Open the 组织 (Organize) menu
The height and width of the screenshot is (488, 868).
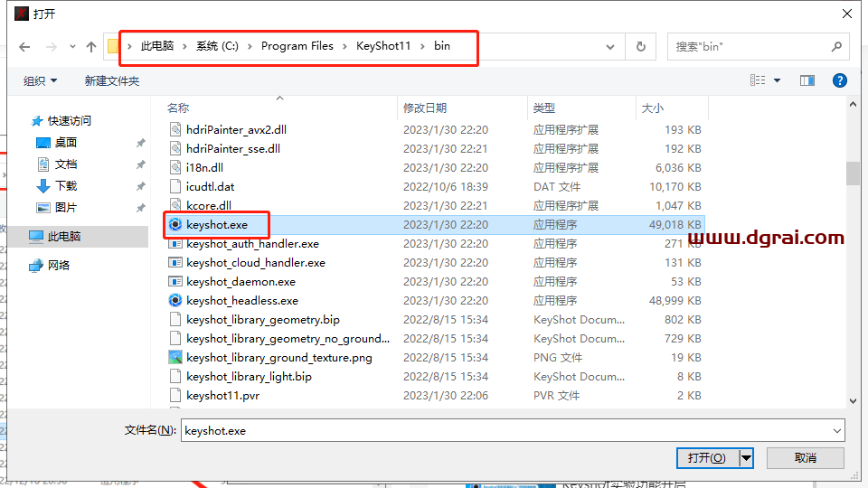(x=41, y=80)
